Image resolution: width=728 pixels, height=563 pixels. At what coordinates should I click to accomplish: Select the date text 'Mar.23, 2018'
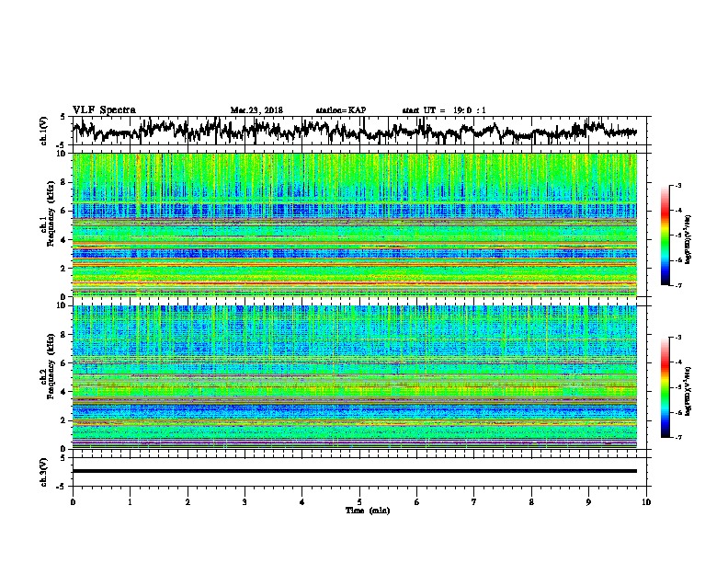pyautogui.click(x=256, y=110)
